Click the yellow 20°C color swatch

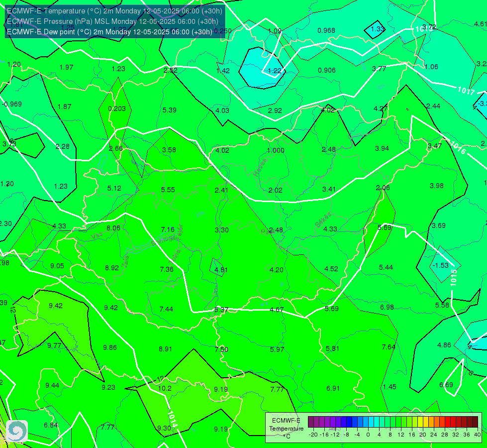pyautogui.click(x=420, y=422)
